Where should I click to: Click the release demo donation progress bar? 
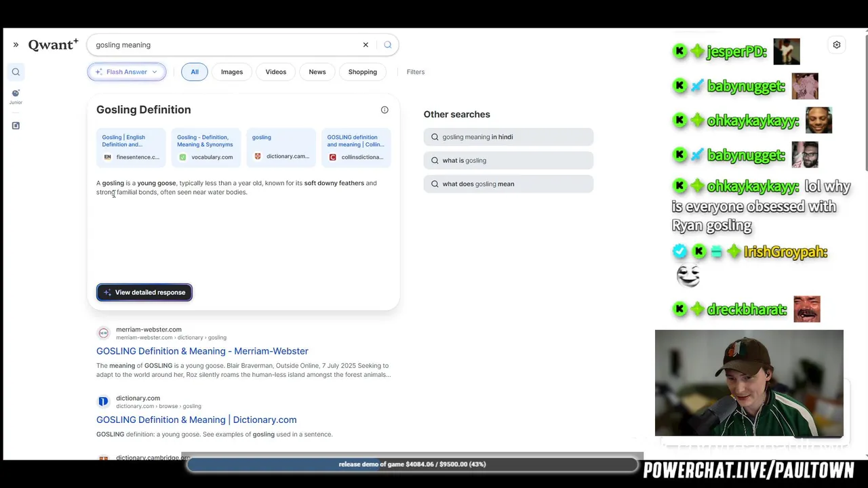pos(412,464)
